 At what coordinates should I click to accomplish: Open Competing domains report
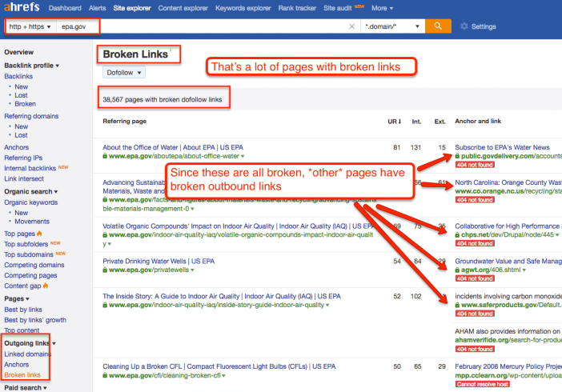(34, 265)
